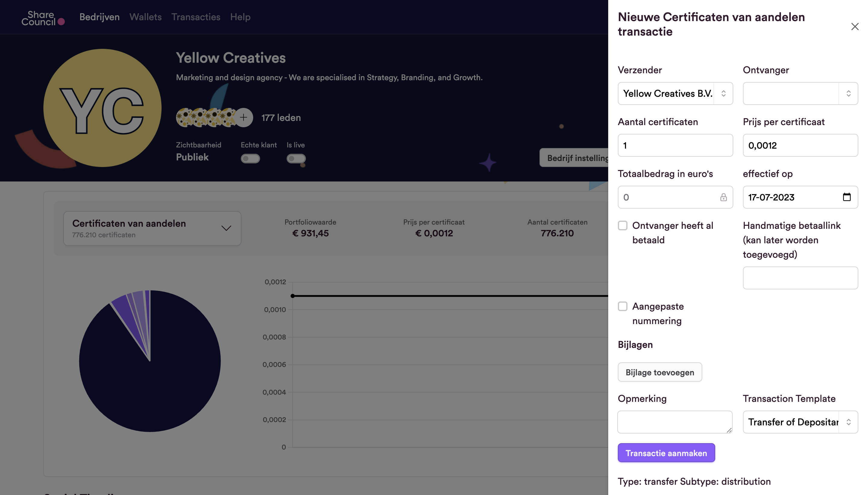This screenshot has height=495, width=868.
Task: Click the Aantal certificaten input field
Action: (x=675, y=146)
